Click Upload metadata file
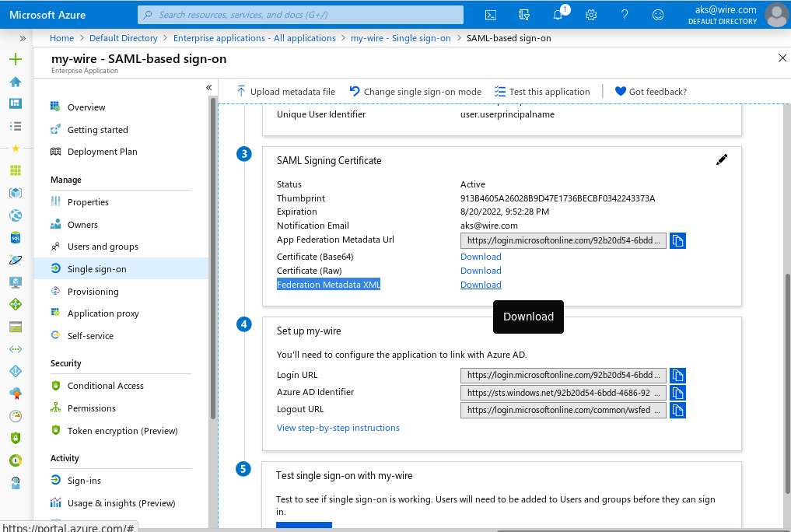This screenshot has width=791, height=532. 285,91
